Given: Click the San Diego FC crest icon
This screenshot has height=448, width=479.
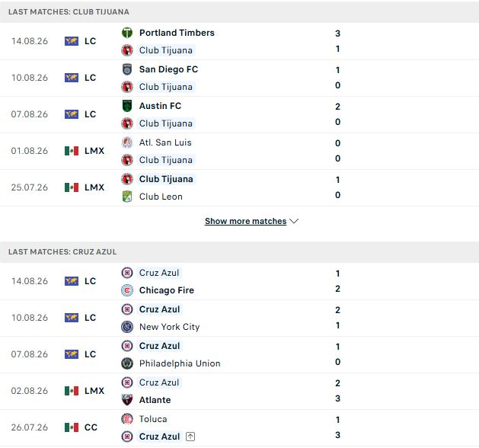Looking at the screenshot, I should 127,69.
